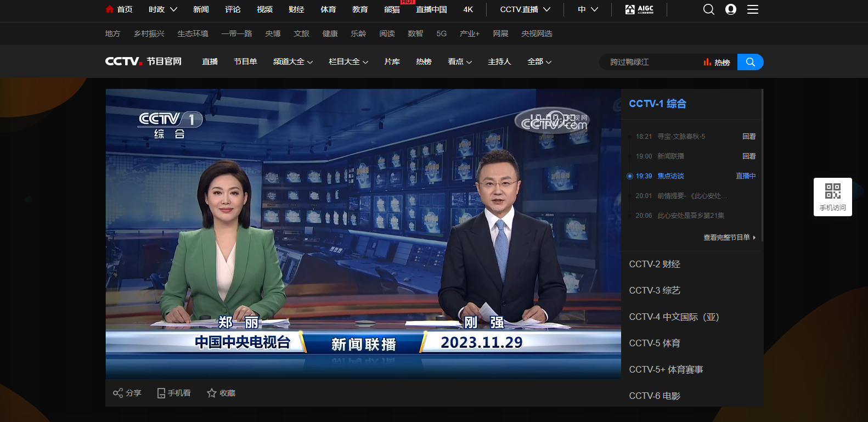Open the 健康 sub-nav link
Screen dimensions: 868x422
coord(330,33)
